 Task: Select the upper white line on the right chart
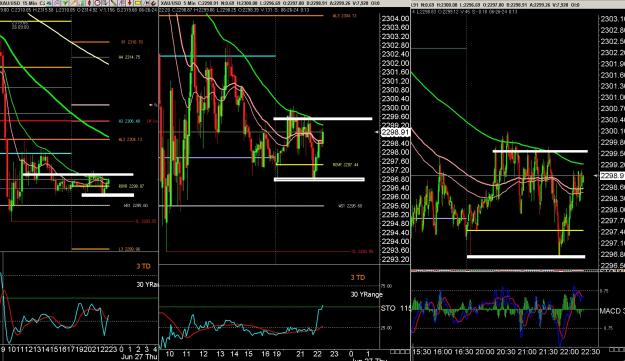pos(540,151)
